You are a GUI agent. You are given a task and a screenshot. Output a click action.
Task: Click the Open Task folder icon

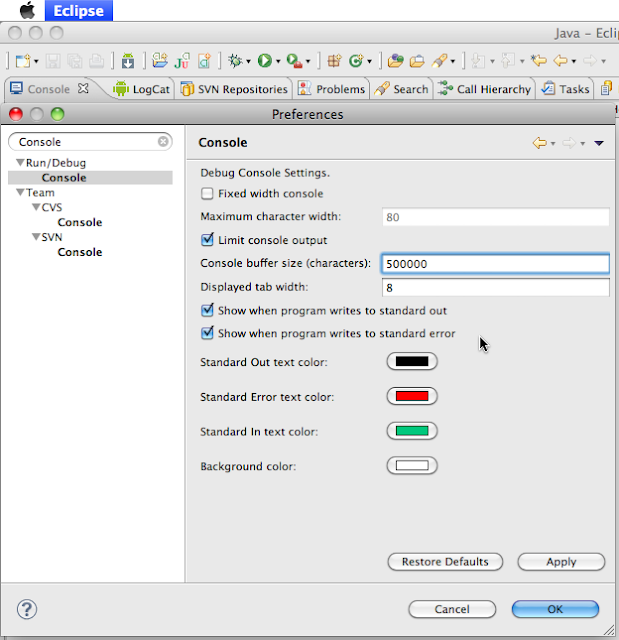tap(417, 61)
